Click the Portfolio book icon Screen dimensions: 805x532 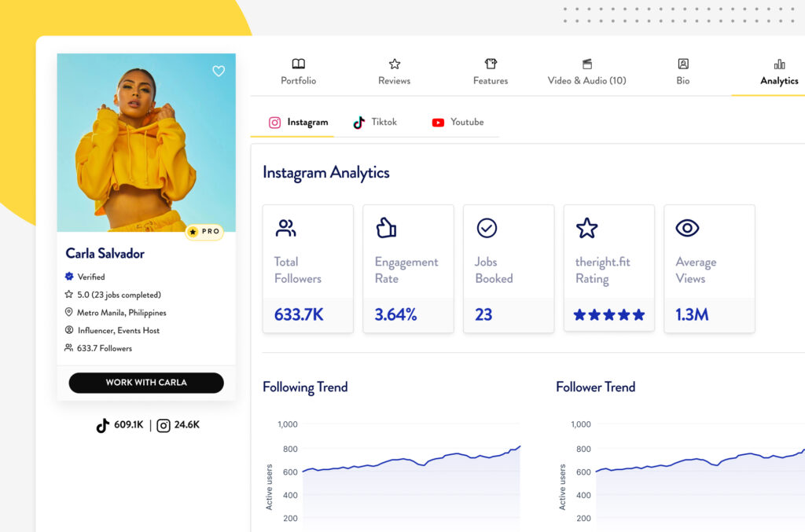(x=298, y=64)
